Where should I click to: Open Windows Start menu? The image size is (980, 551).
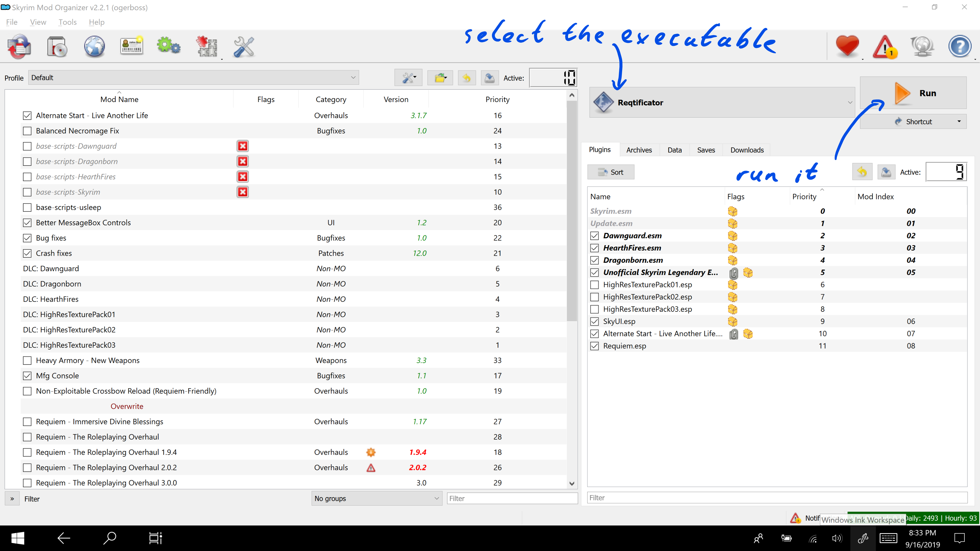coord(18,538)
